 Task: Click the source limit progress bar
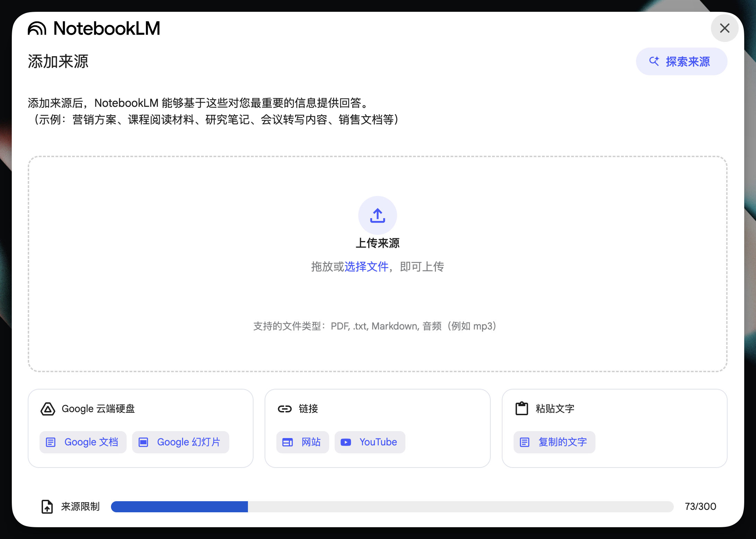coord(392,507)
